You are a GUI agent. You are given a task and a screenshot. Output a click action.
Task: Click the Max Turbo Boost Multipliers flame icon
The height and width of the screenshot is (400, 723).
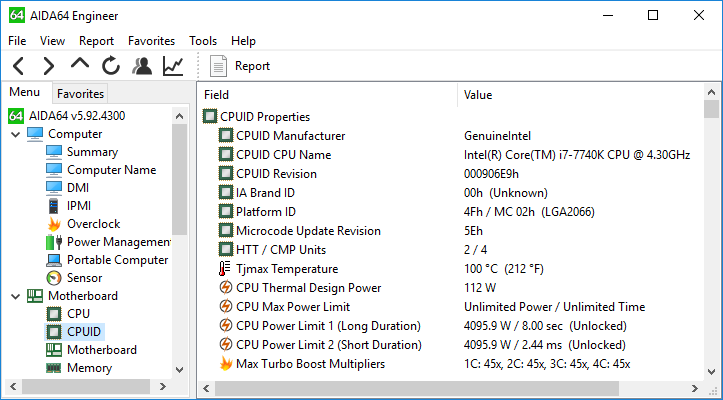pyautogui.click(x=225, y=364)
